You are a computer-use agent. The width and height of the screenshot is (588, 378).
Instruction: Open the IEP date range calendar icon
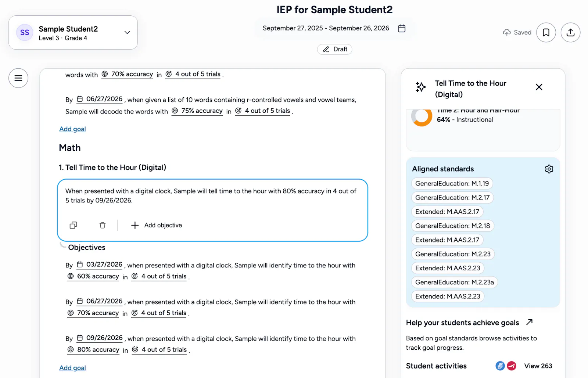pos(402,28)
